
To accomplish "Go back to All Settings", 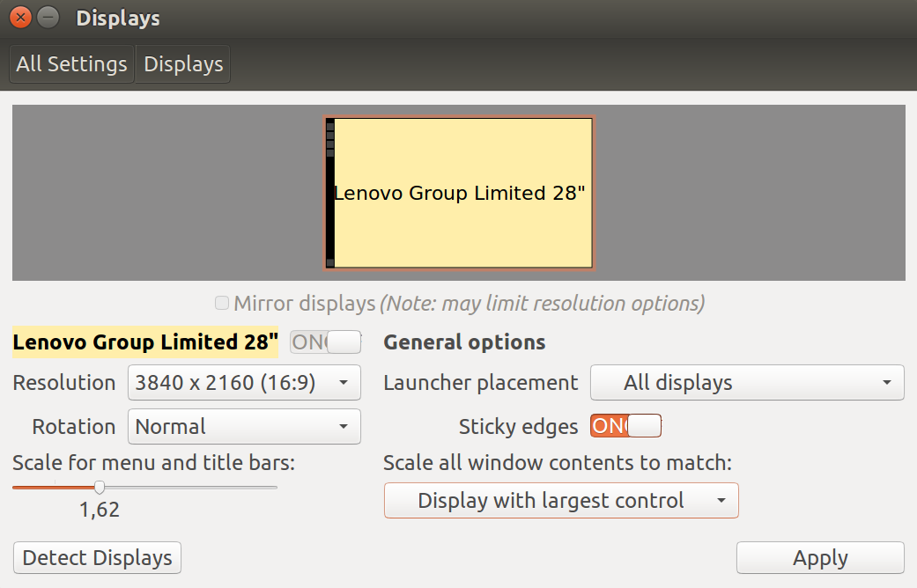I will 71,63.
